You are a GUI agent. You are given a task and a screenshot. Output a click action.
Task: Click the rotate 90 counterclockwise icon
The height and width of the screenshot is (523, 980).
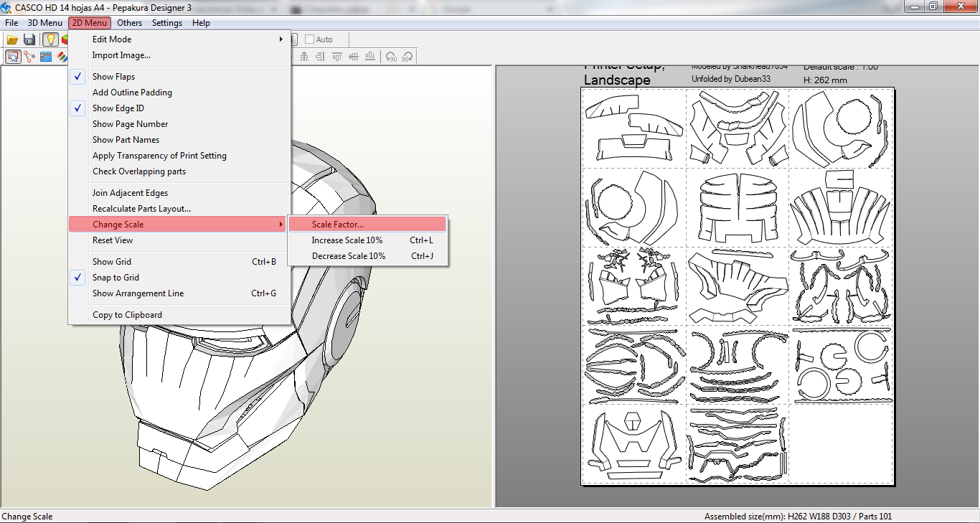[x=391, y=57]
